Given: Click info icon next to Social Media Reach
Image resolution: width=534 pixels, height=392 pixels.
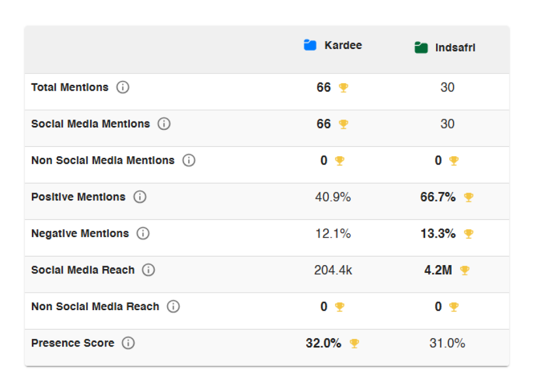Looking at the screenshot, I should click(148, 270).
